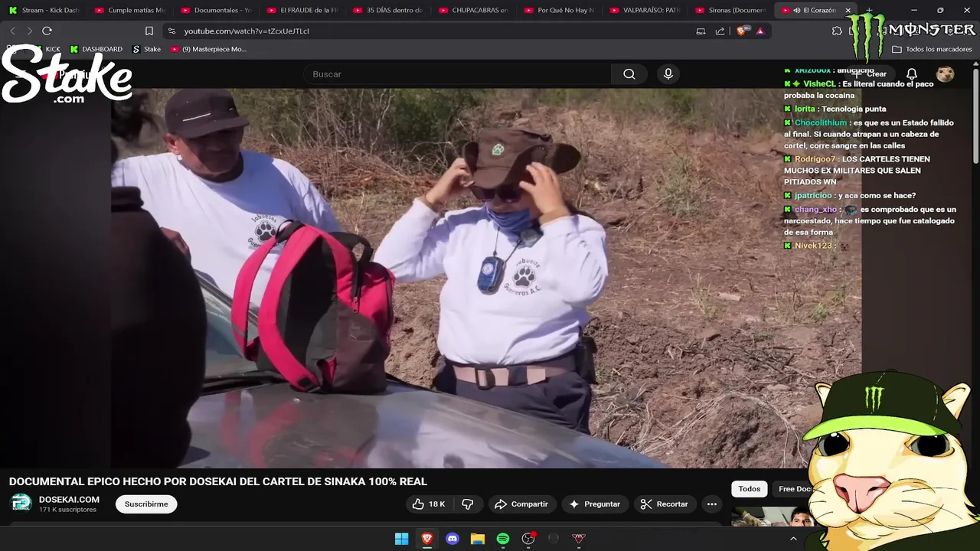
Task: Open YouTube notifications bell
Action: tap(912, 74)
